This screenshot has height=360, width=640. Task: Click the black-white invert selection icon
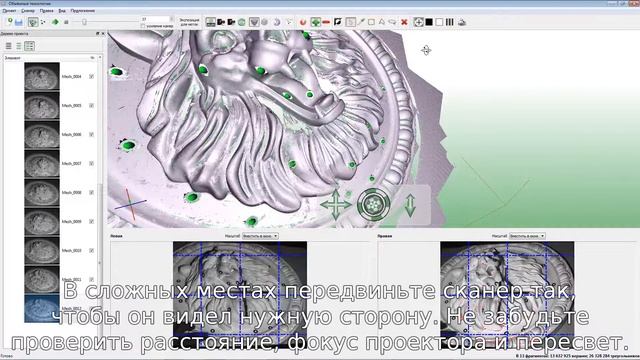coord(338,22)
